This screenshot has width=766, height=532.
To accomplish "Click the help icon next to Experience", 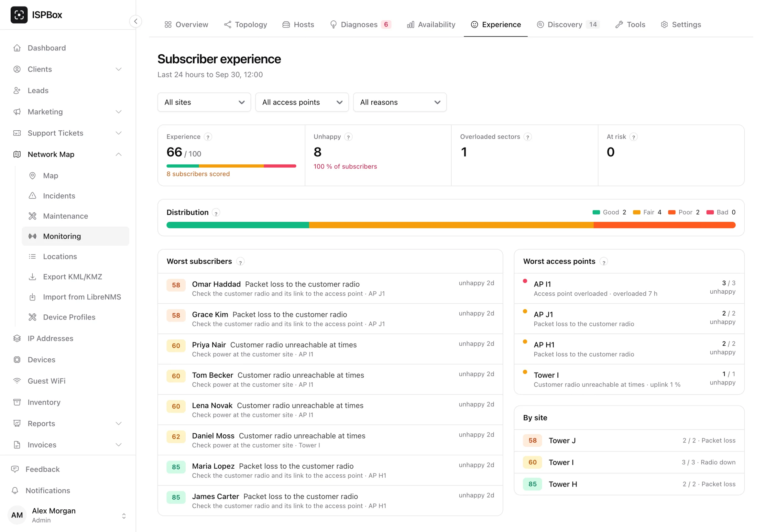I will [208, 137].
